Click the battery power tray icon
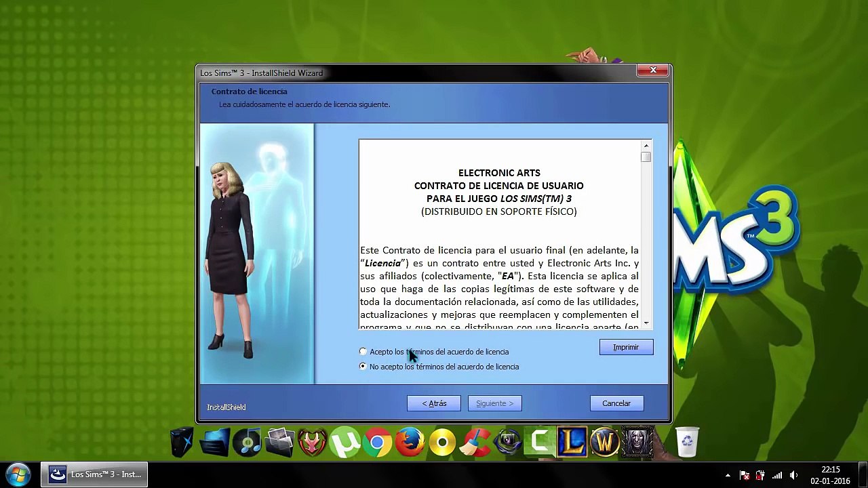 tap(761, 475)
